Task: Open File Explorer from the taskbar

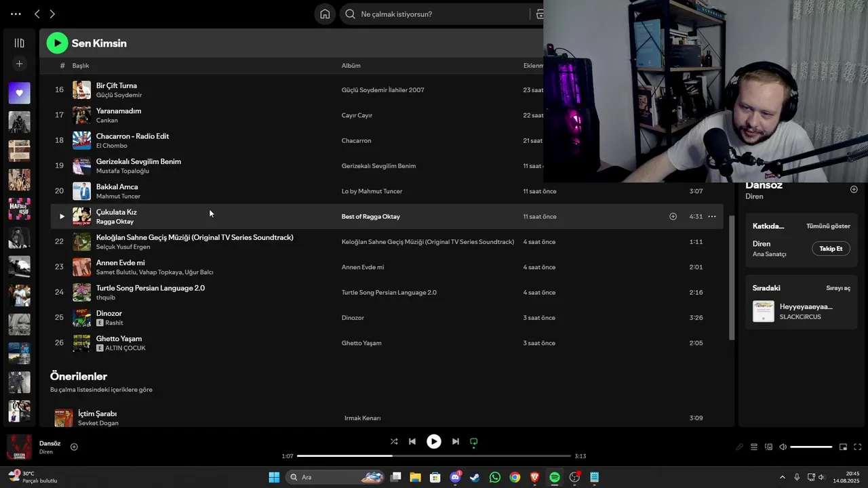Action: coord(415,477)
